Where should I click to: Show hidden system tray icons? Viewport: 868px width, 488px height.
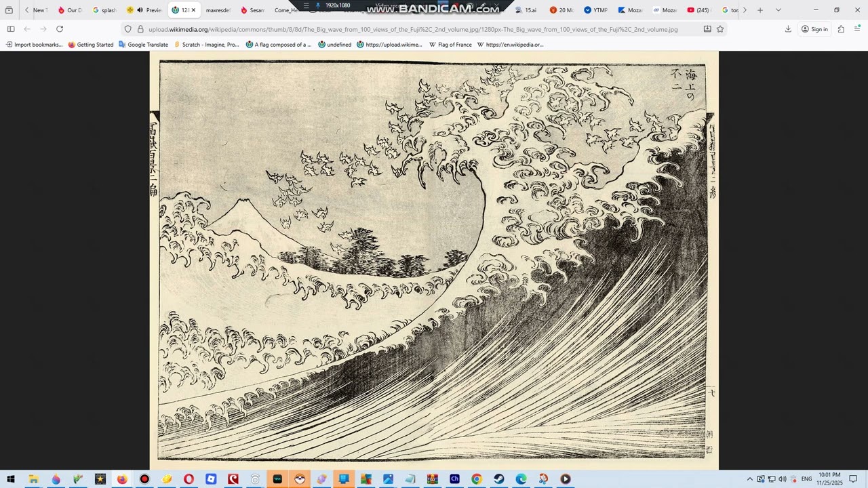(749, 479)
